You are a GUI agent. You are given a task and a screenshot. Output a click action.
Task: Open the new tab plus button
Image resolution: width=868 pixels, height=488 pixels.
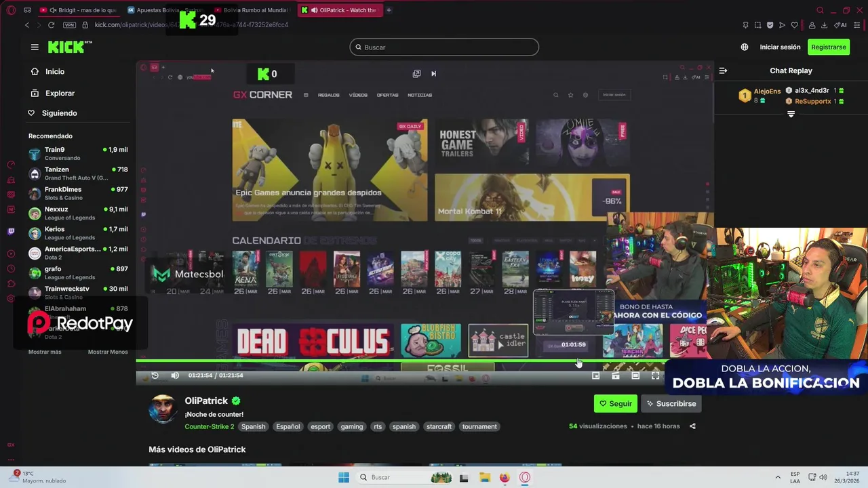[x=389, y=10]
